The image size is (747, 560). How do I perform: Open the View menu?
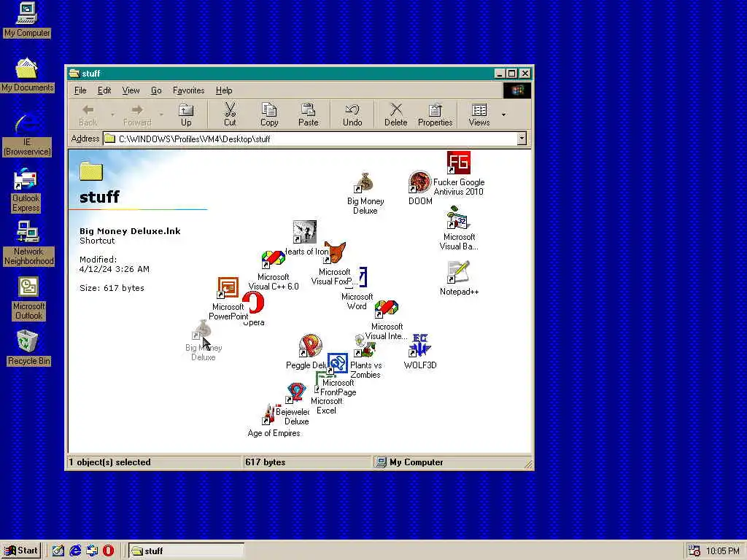[x=131, y=90]
